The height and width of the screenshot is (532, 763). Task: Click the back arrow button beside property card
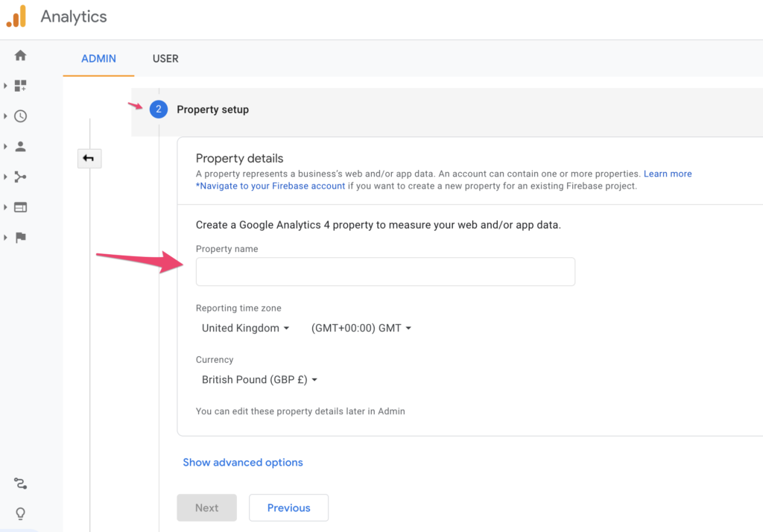point(89,158)
